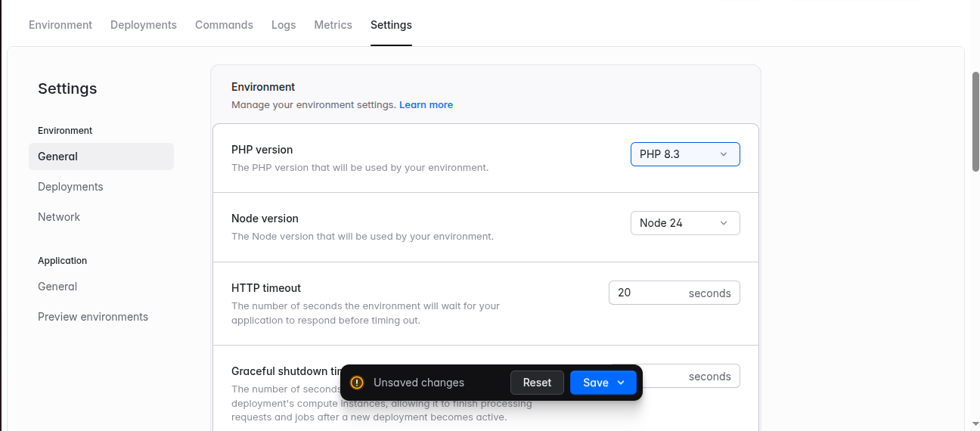Save the unsaved changes

(x=596, y=383)
